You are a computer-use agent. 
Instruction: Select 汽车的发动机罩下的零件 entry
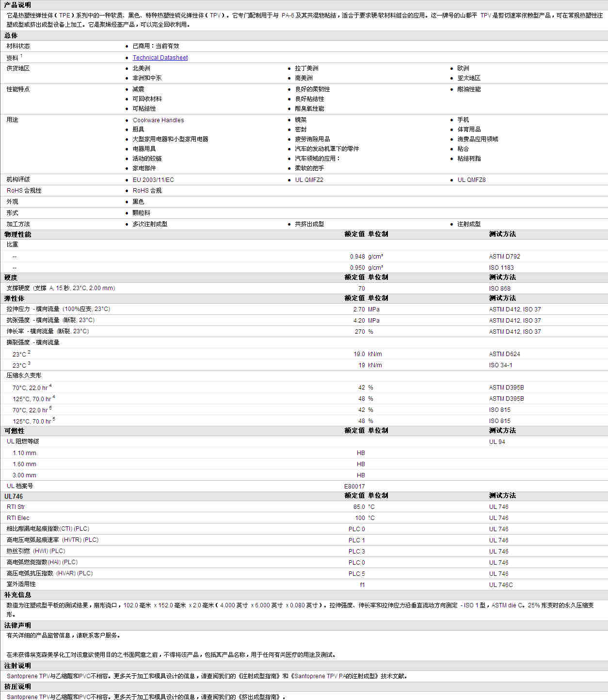(x=327, y=149)
